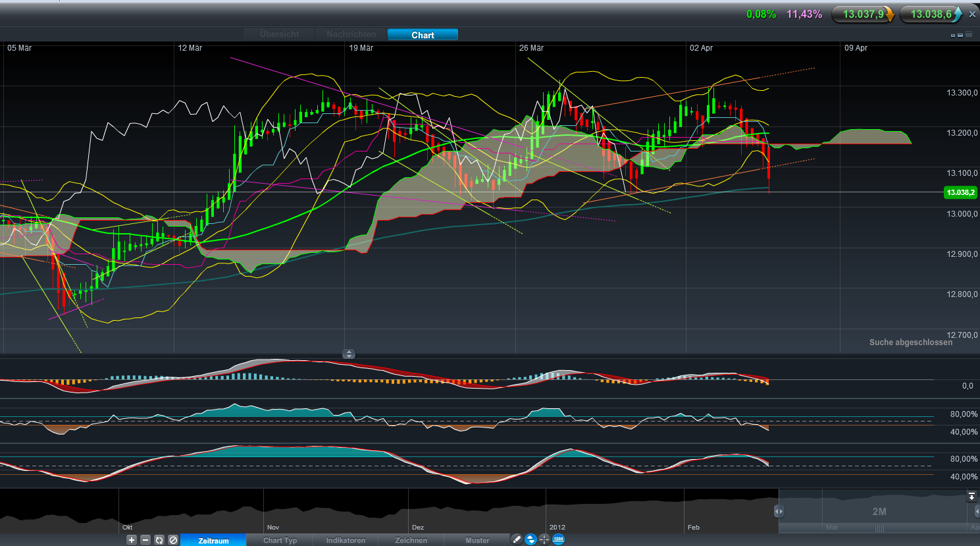Select the pencil drawing tool

coord(517,539)
